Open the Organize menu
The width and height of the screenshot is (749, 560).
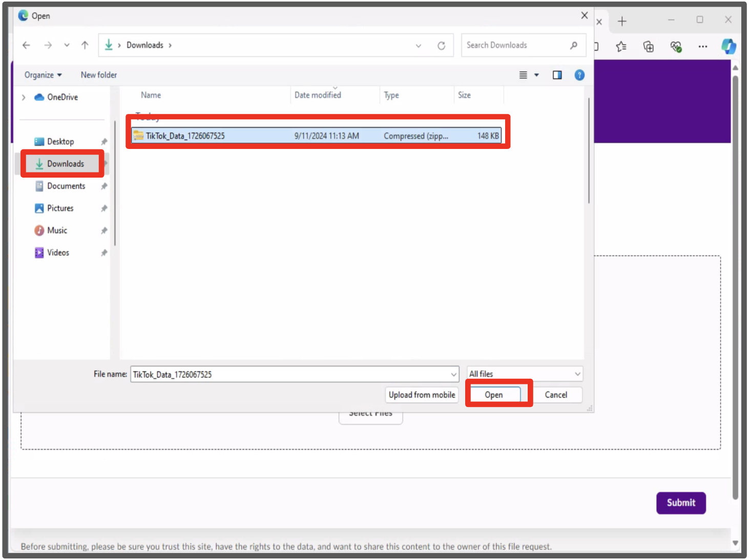click(43, 75)
